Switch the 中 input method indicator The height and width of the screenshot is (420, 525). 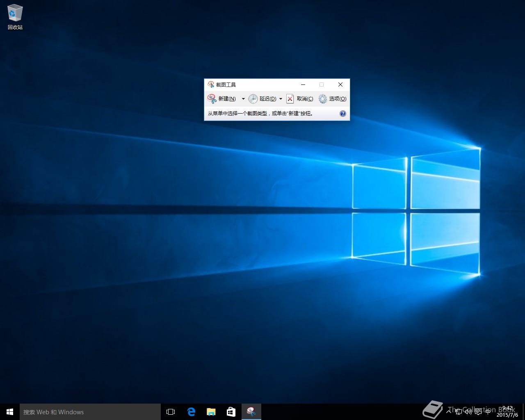pyautogui.click(x=488, y=411)
